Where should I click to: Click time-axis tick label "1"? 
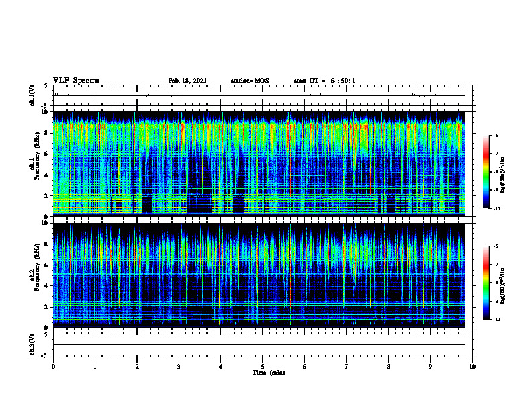(95, 367)
